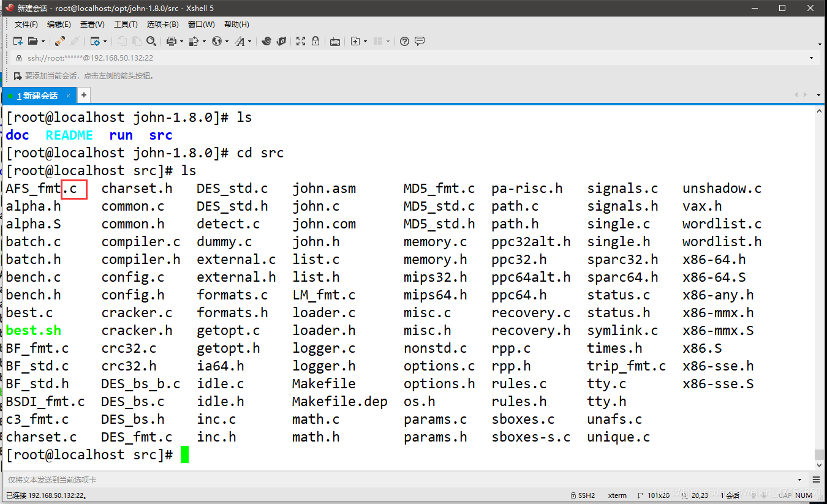Click the green terminal cursor block
Image resolution: width=827 pixels, height=504 pixels.
click(184, 454)
